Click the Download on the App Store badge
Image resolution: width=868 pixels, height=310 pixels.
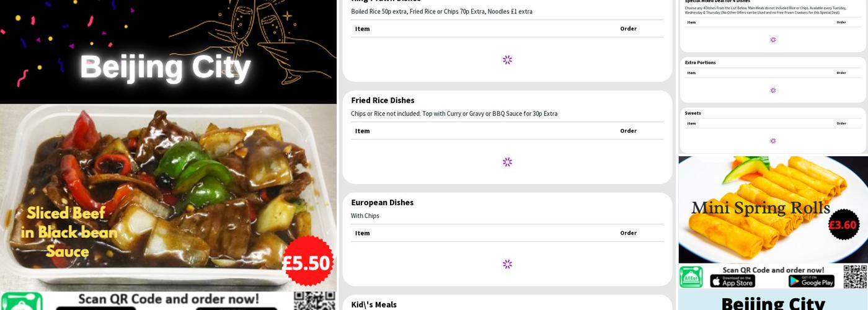pos(732,281)
